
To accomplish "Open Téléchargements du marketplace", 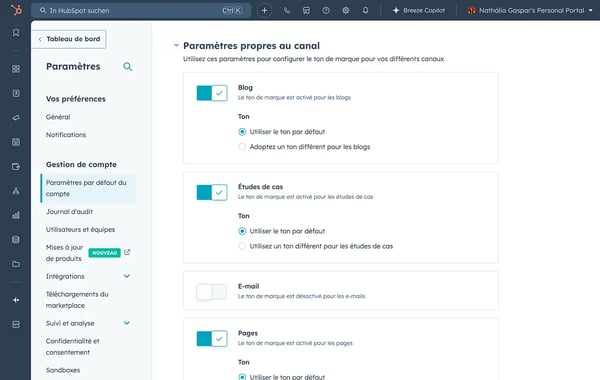I will 77,300.
